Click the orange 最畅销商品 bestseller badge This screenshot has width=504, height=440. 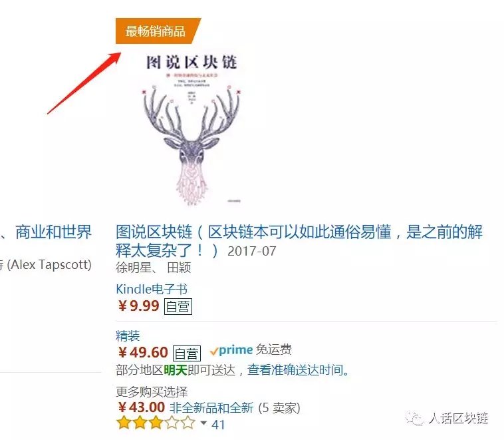156,31
